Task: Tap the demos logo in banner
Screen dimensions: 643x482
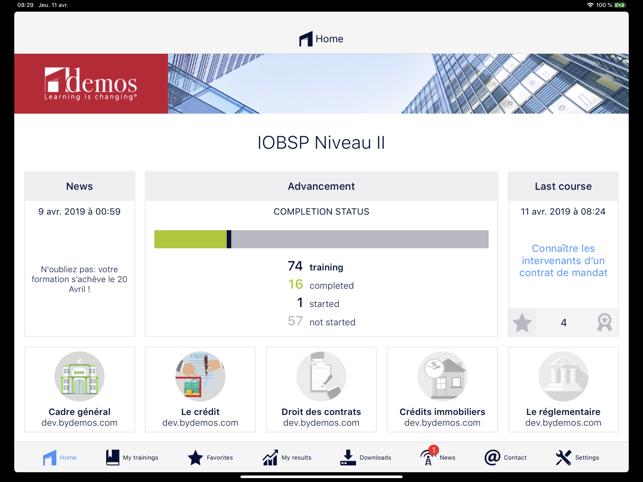Action: click(91, 84)
